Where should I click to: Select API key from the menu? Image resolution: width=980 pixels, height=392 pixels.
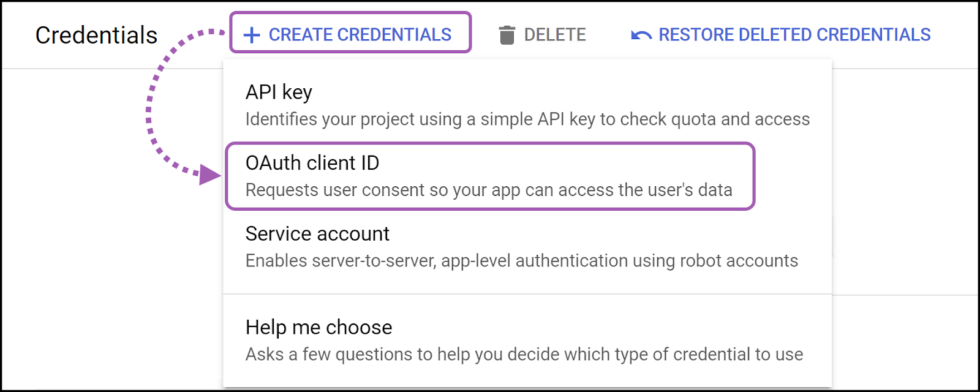click(x=277, y=92)
